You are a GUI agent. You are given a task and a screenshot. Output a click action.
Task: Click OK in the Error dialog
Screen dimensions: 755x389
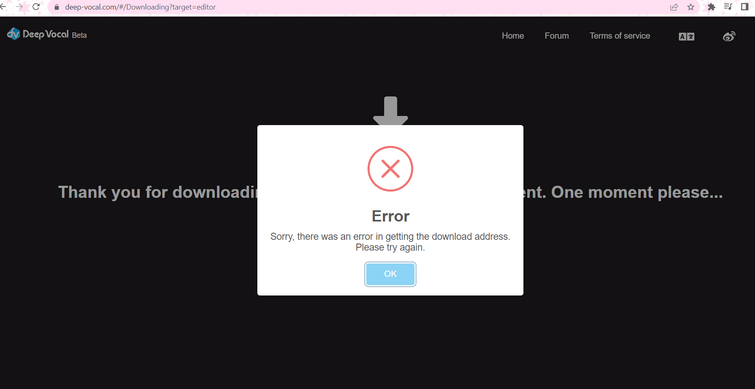pyautogui.click(x=390, y=274)
